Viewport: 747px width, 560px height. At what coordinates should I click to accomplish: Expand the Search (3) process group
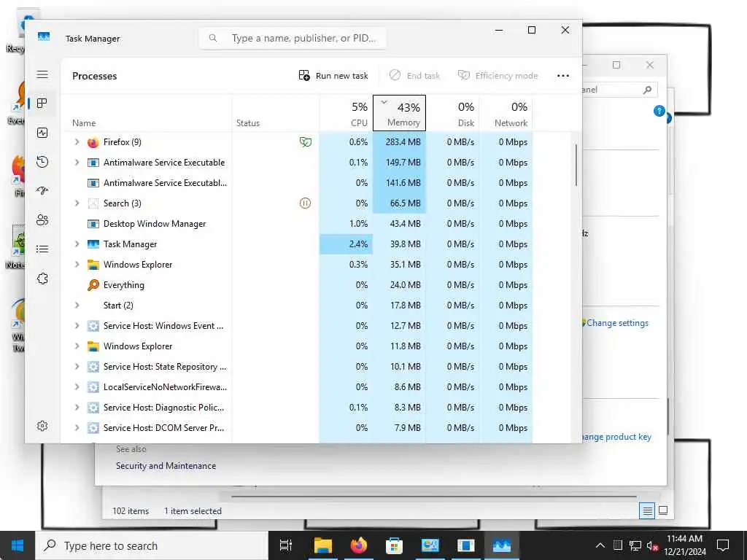pos(77,203)
